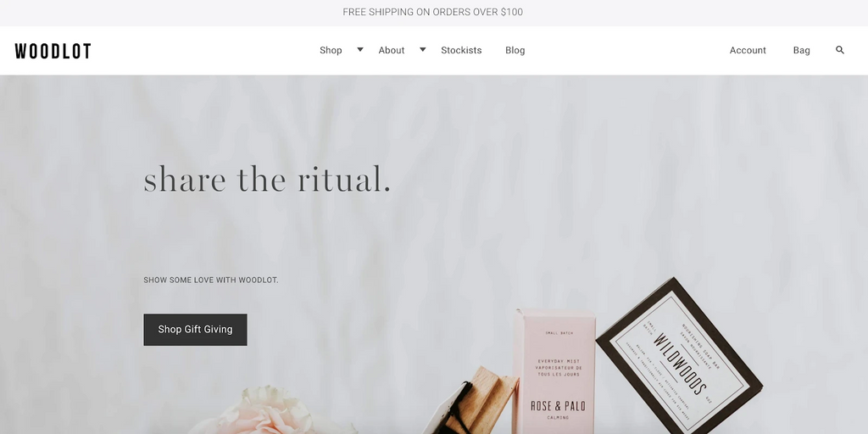Expand the About dropdown arrow
The image size is (868, 434).
[x=422, y=49]
